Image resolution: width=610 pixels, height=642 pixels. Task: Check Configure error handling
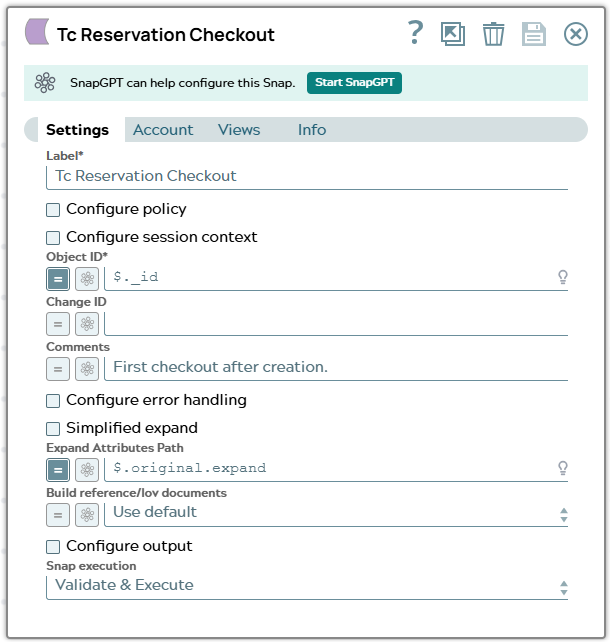tap(53, 401)
